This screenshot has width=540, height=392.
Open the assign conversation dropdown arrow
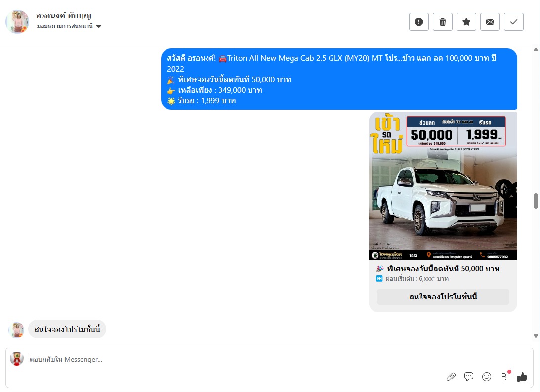pyautogui.click(x=99, y=26)
